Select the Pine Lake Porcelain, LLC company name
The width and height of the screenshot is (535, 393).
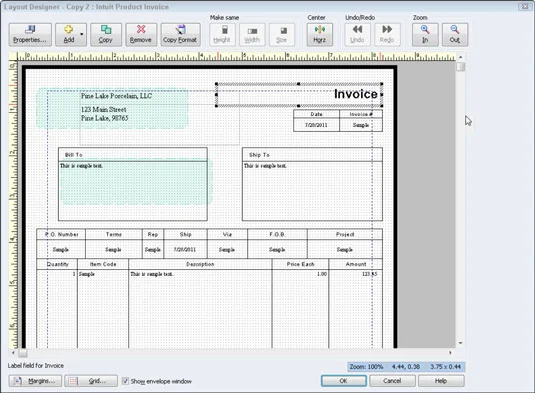116,96
